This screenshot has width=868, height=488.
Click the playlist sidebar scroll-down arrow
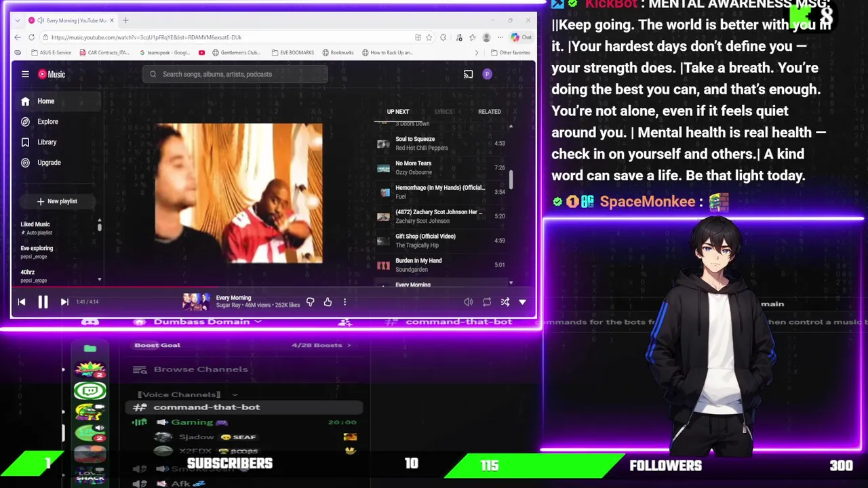click(99, 279)
